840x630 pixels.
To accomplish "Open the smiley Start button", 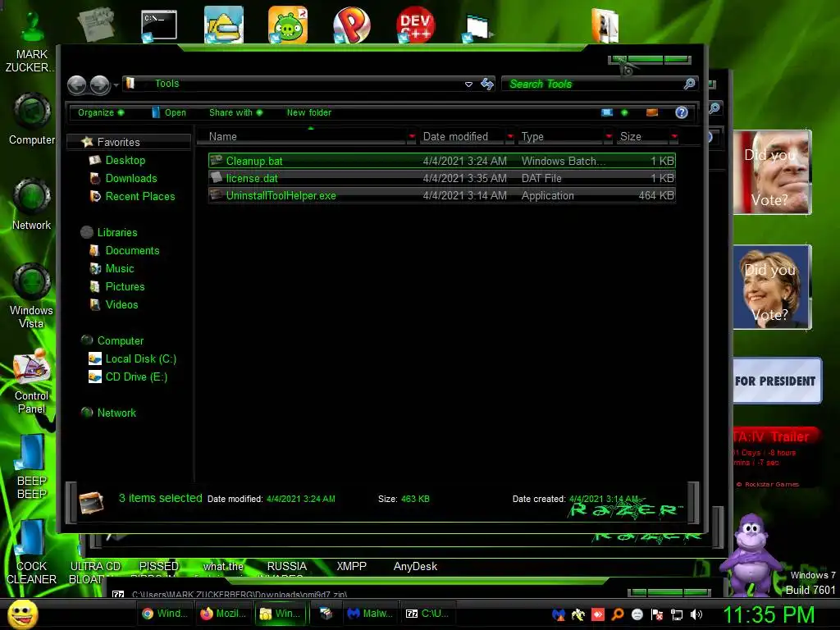I will pos(23,614).
